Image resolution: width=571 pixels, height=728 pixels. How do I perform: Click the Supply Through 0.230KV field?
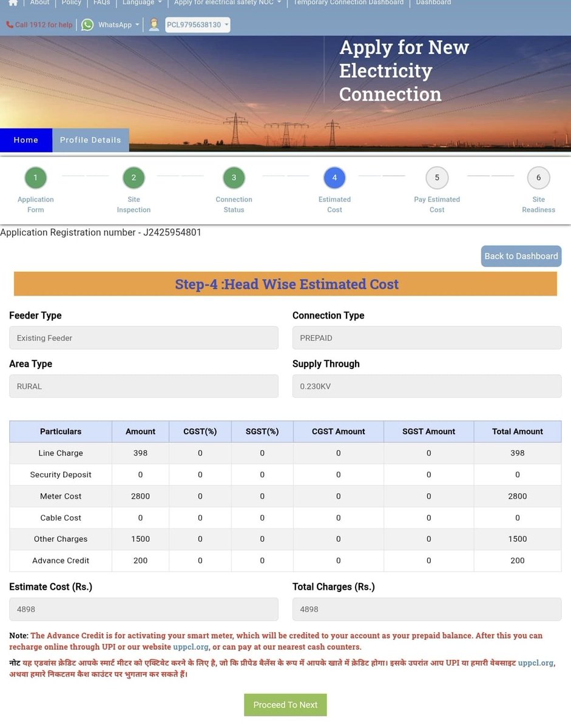coord(427,386)
